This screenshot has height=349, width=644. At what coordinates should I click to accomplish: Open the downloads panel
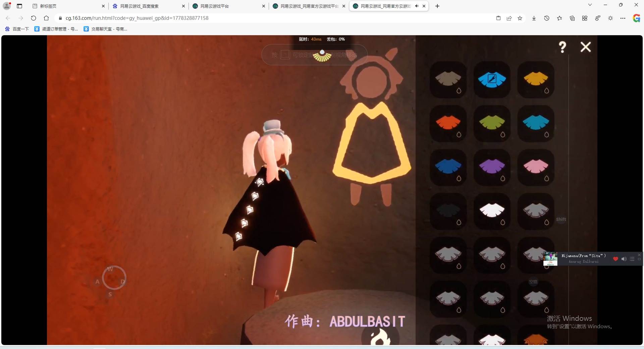tap(534, 18)
